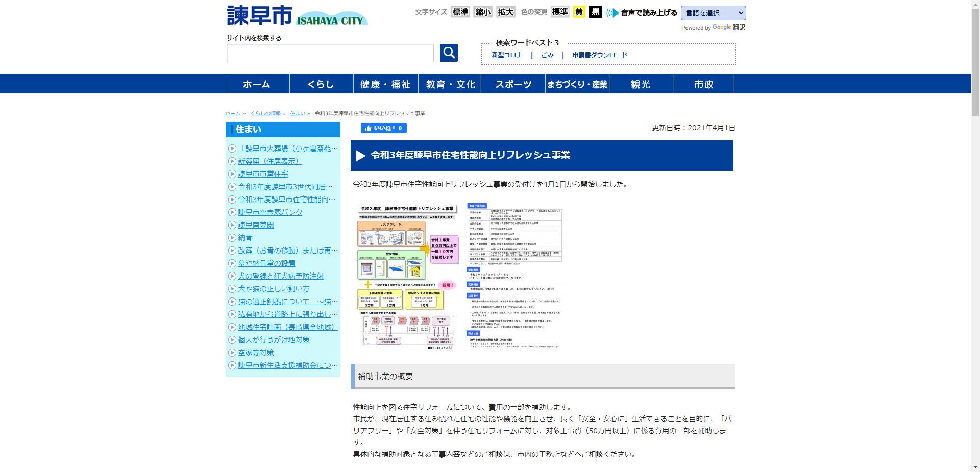Select the 黒 black color scheme icon

tap(595, 12)
